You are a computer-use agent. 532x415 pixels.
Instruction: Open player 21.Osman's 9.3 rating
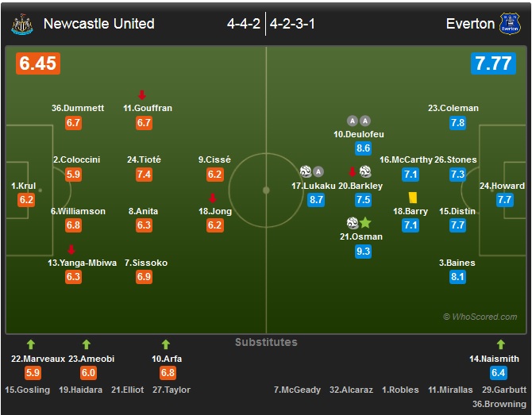(364, 252)
